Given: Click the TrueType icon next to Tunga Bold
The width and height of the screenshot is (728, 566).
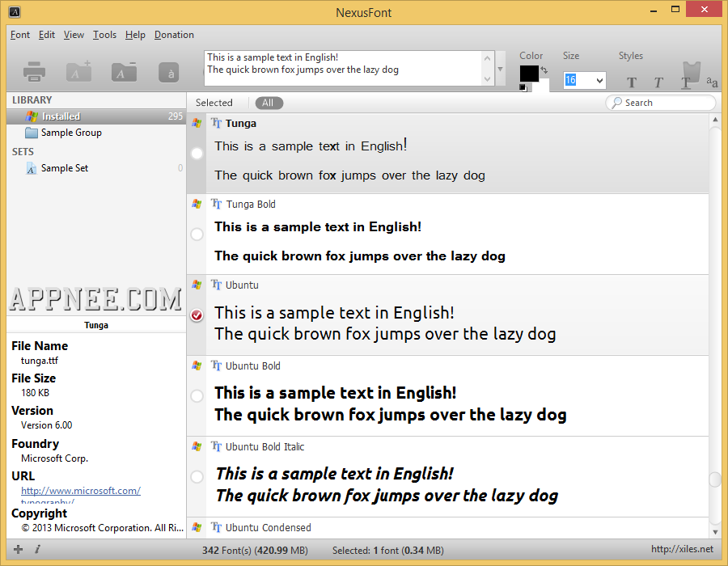Looking at the screenshot, I should 216,204.
